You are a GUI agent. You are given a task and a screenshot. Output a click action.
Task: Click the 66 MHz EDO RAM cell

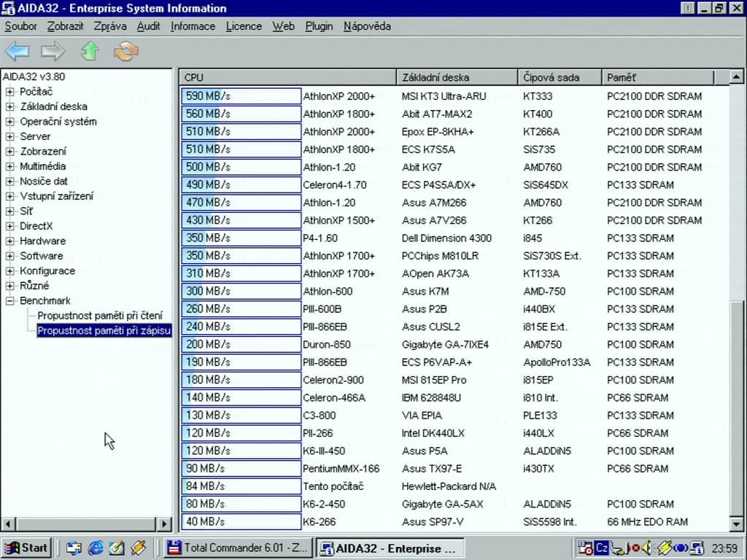[x=648, y=522]
